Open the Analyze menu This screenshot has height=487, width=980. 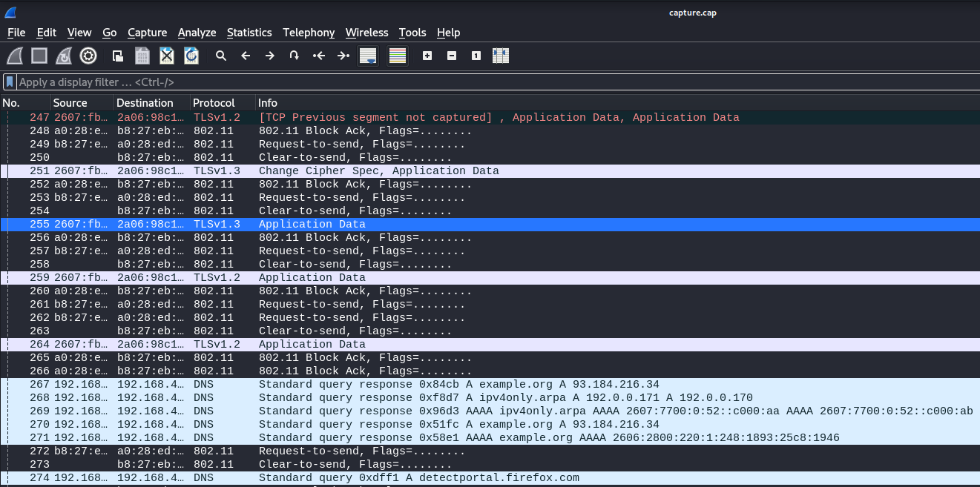[x=197, y=33]
